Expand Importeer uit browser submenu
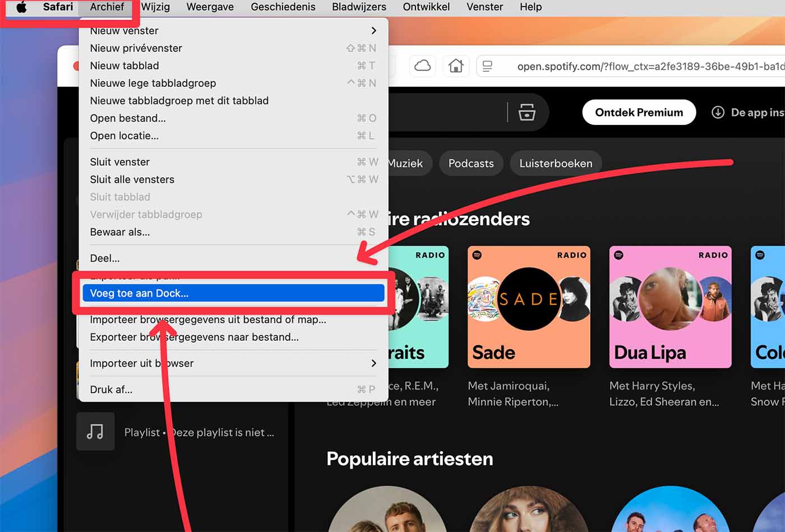The height and width of the screenshot is (532, 785). pos(233,363)
